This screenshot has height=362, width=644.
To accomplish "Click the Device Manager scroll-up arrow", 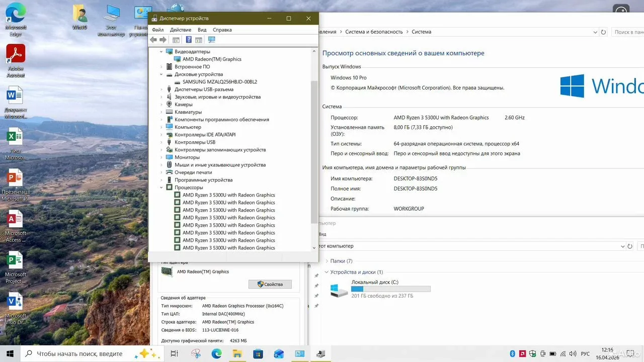I will pyautogui.click(x=315, y=50).
